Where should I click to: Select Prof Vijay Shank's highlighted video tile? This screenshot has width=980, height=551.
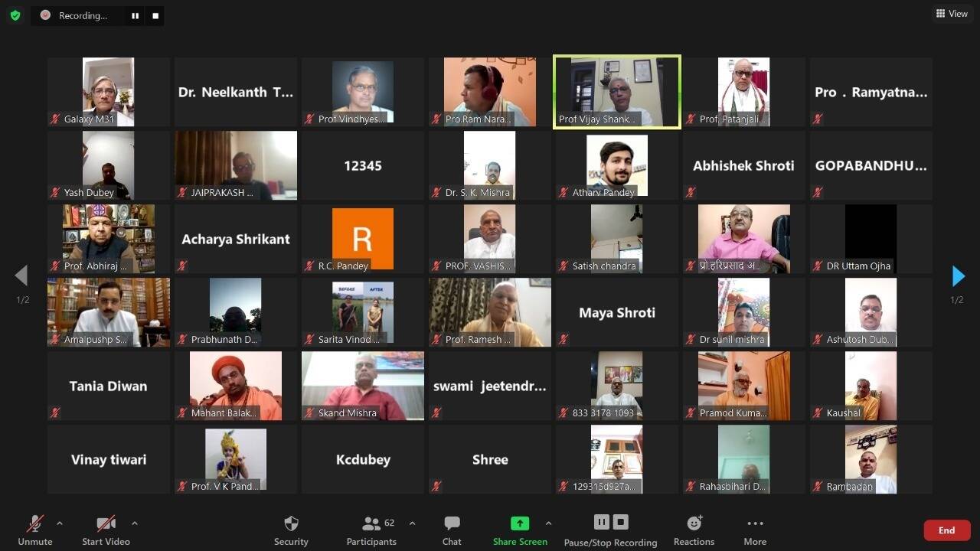(x=616, y=92)
